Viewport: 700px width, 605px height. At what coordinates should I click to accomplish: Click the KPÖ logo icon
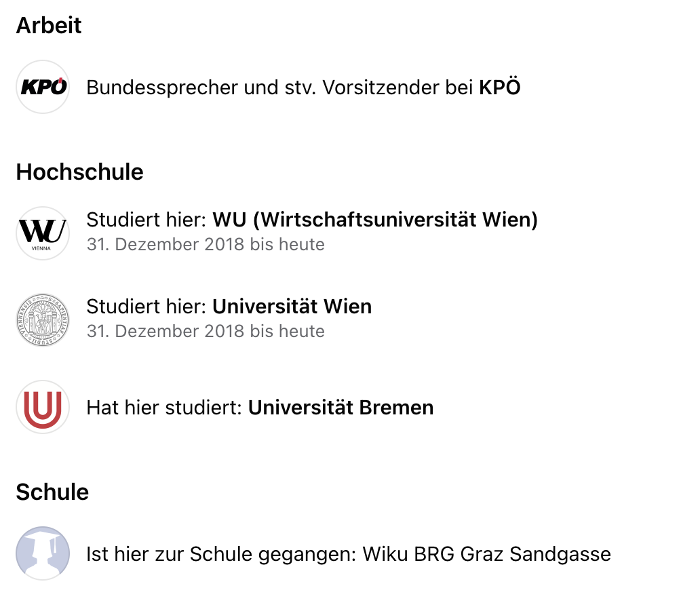point(43,87)
